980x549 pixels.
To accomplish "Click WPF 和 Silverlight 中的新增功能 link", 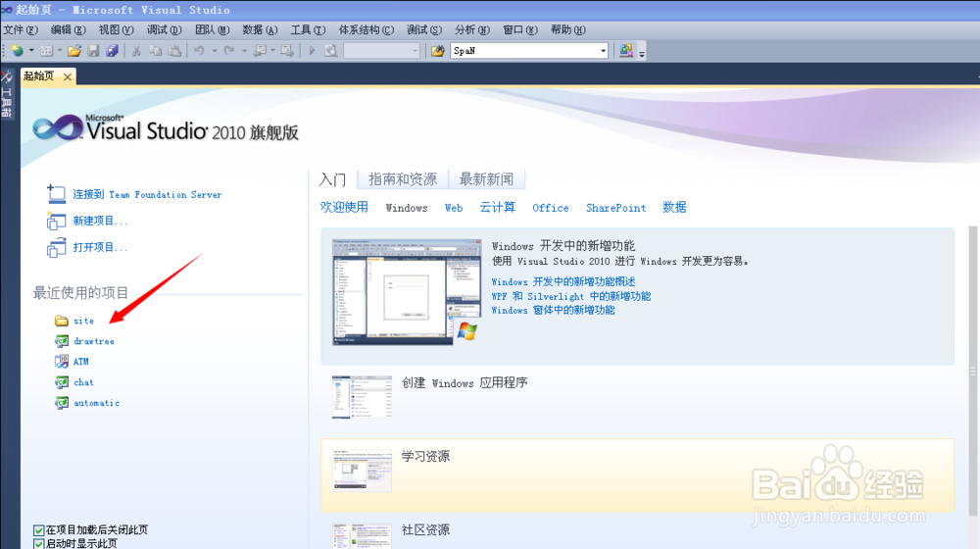I will click(570, 296).
